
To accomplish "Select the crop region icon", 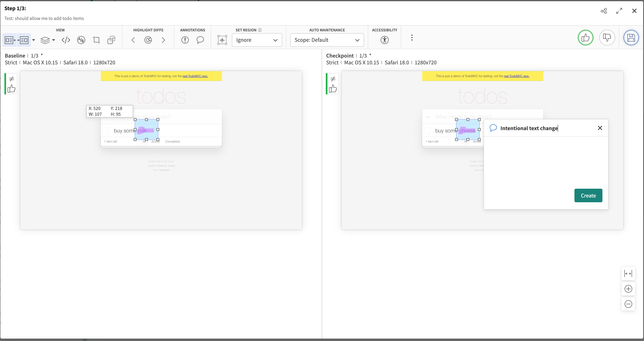I will [96, 40].
